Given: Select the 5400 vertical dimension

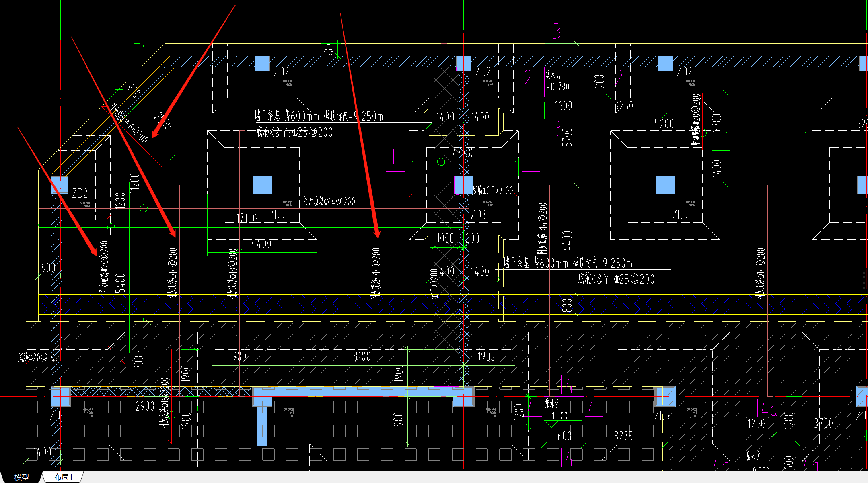Looking at the screenshot, I should point(120,282).
